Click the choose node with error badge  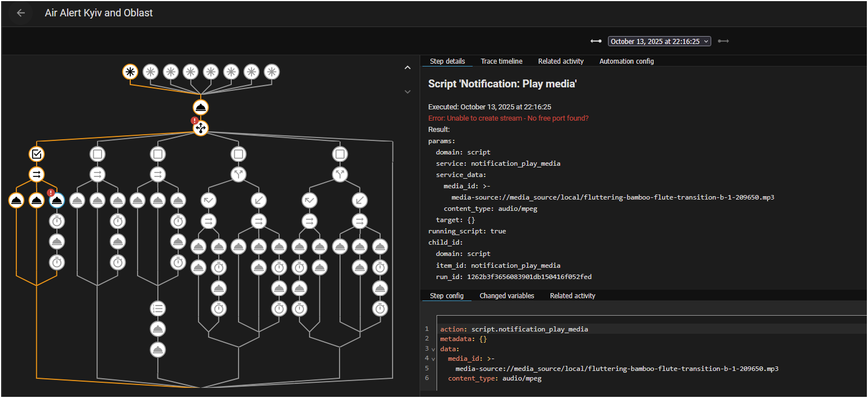(201, 129)
